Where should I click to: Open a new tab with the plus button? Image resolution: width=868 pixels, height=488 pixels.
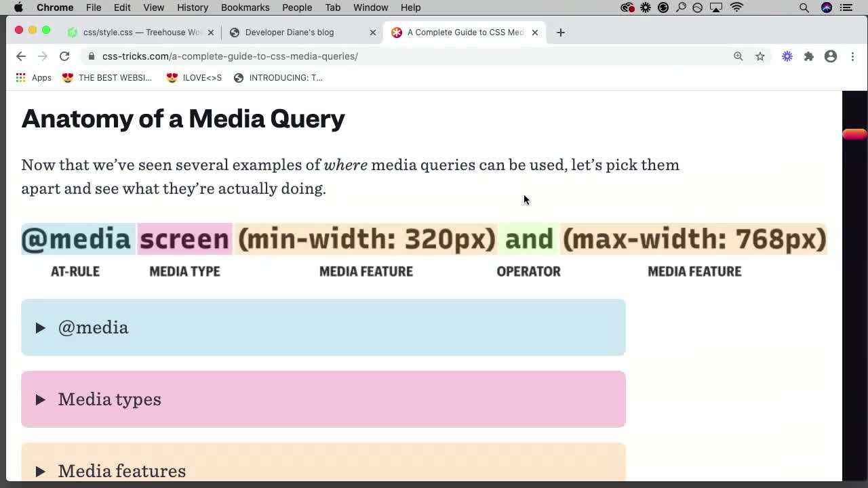click(x=560, y=32)
